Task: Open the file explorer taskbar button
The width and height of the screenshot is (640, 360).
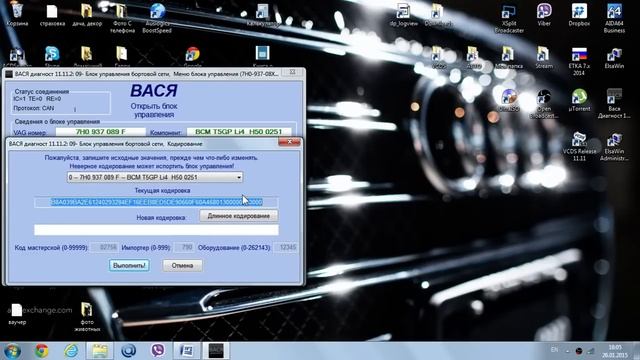Action: tap(100, 351)
